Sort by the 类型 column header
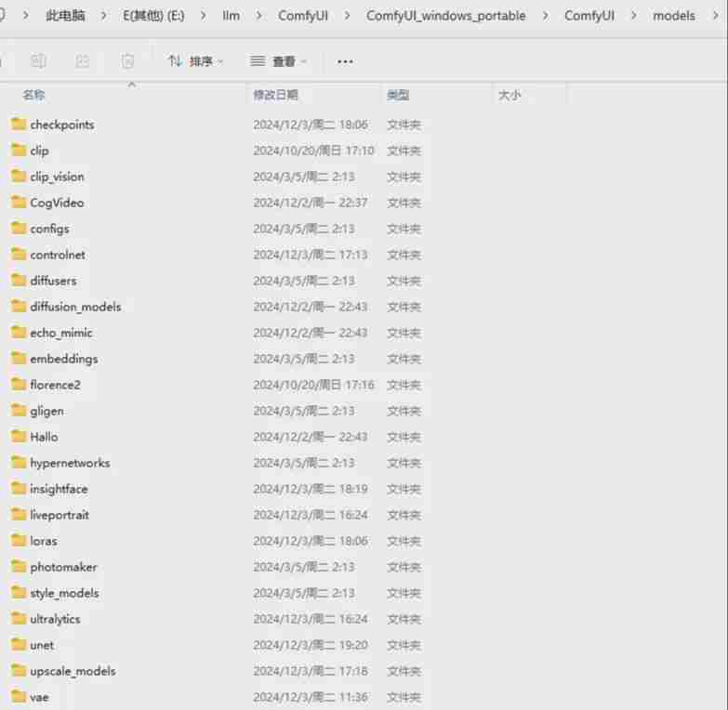Image resolution: width=728 pixels, height=710 pixels. tap(398, 95)
